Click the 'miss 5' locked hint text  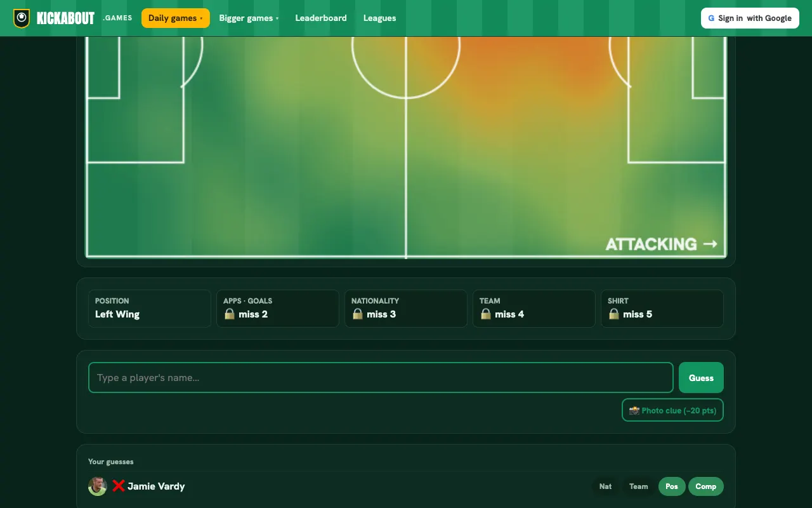click(638, 314)
